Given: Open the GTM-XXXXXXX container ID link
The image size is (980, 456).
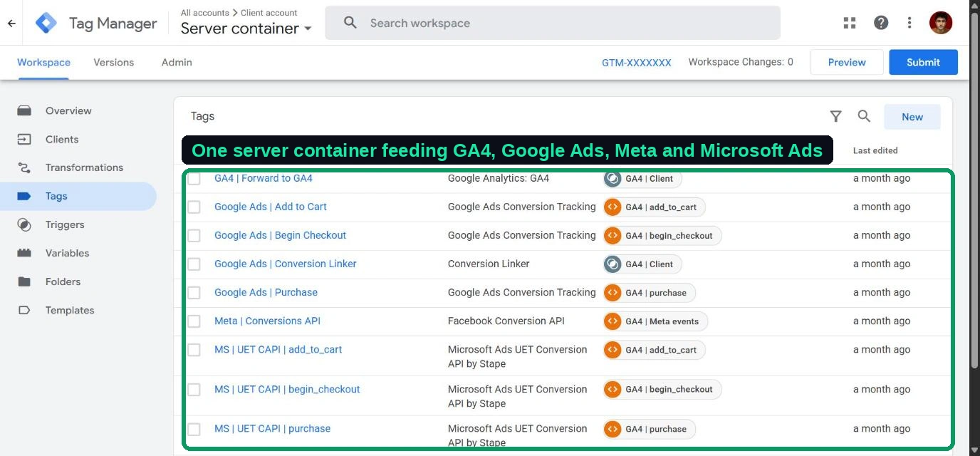Looking at the screenshot, I should [637, 63].
